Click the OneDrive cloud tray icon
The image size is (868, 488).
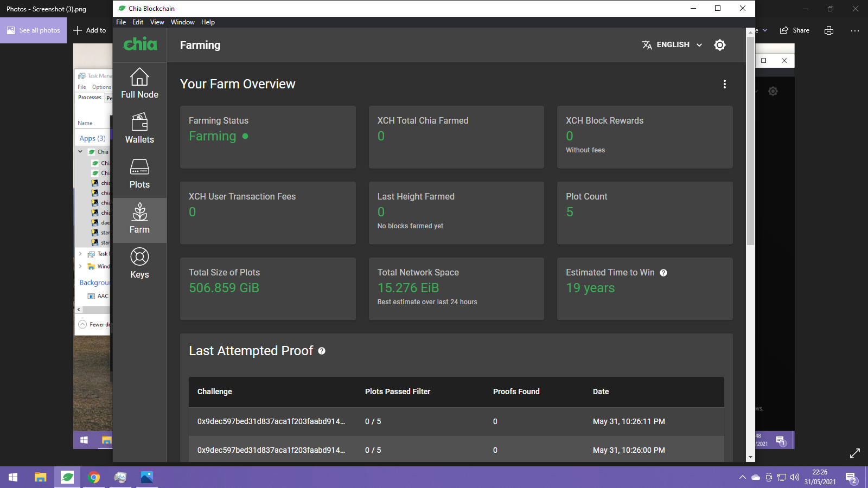[756, 477]
